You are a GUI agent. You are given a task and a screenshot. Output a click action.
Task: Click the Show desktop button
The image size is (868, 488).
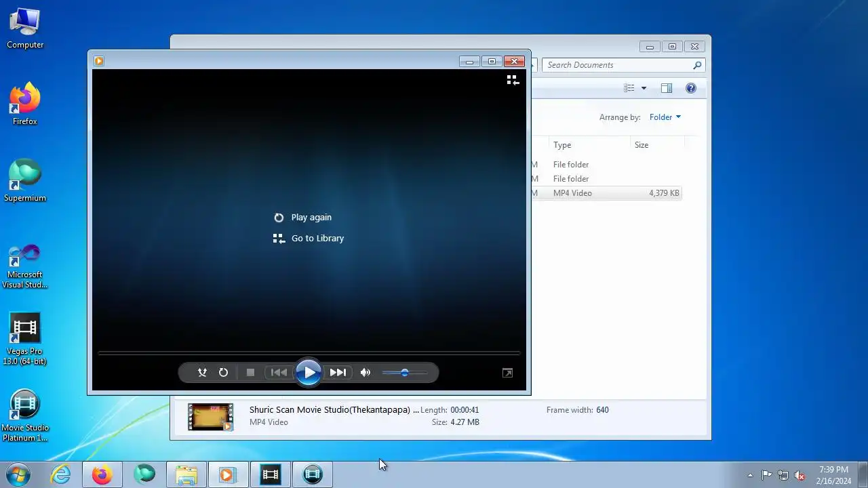[x=863, y=474]
